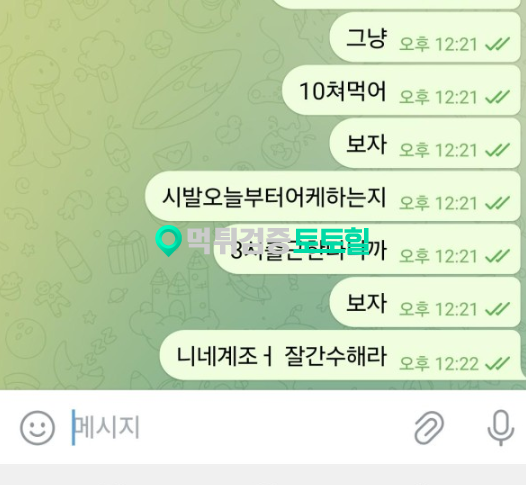Tap double-check icon on the 12:22 message

(497, 364)
